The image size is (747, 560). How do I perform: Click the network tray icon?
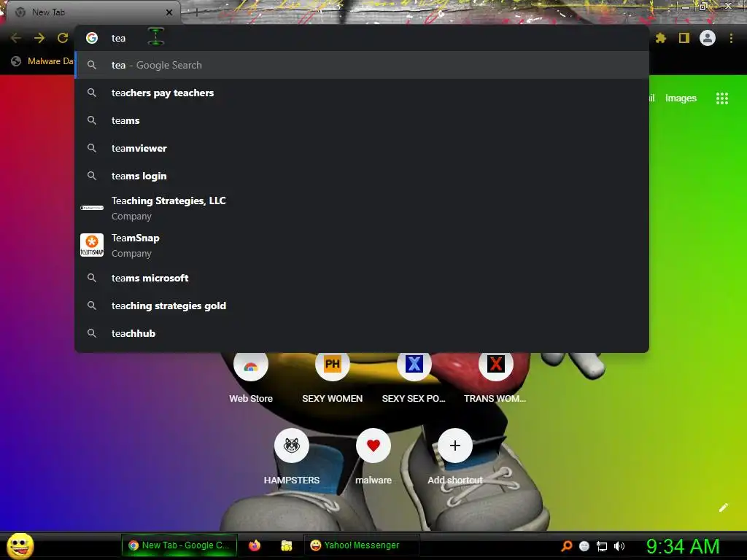pyautogui.click(x=602, y=546)
